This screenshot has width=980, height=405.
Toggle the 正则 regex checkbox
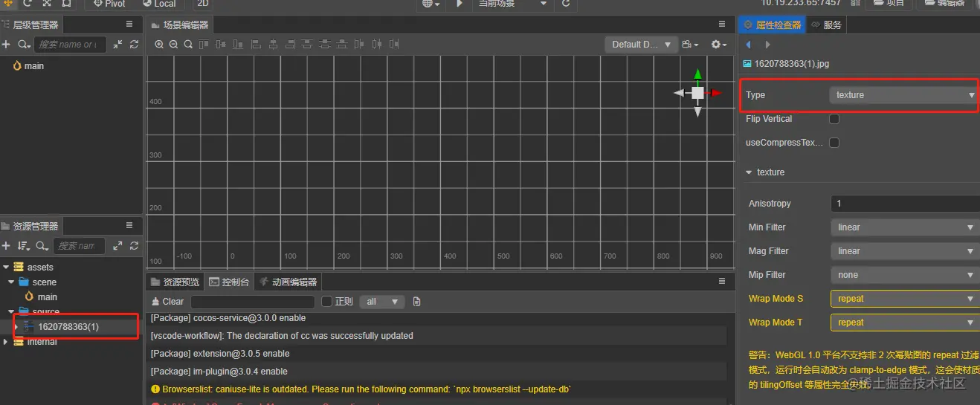326,302
